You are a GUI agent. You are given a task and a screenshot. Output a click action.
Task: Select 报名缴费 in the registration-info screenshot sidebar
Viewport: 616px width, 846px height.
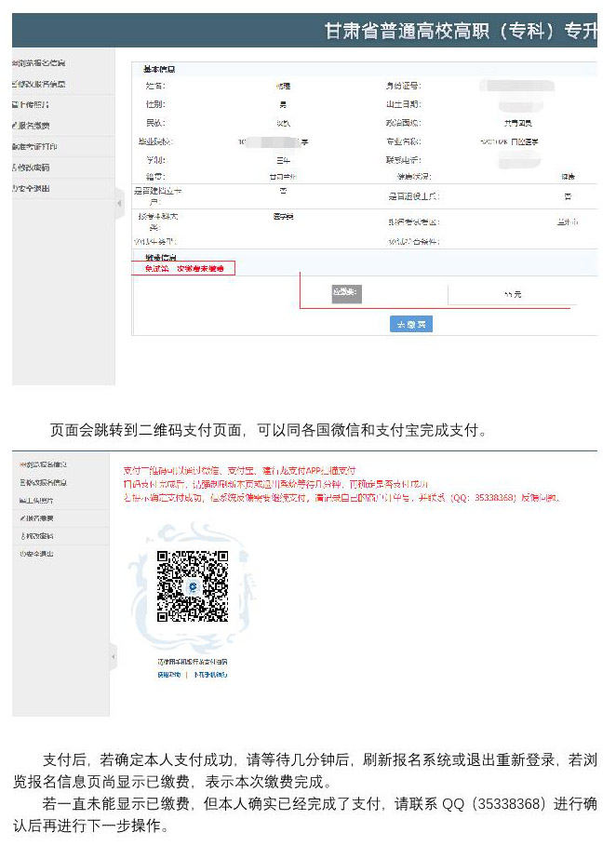point(31,126)
